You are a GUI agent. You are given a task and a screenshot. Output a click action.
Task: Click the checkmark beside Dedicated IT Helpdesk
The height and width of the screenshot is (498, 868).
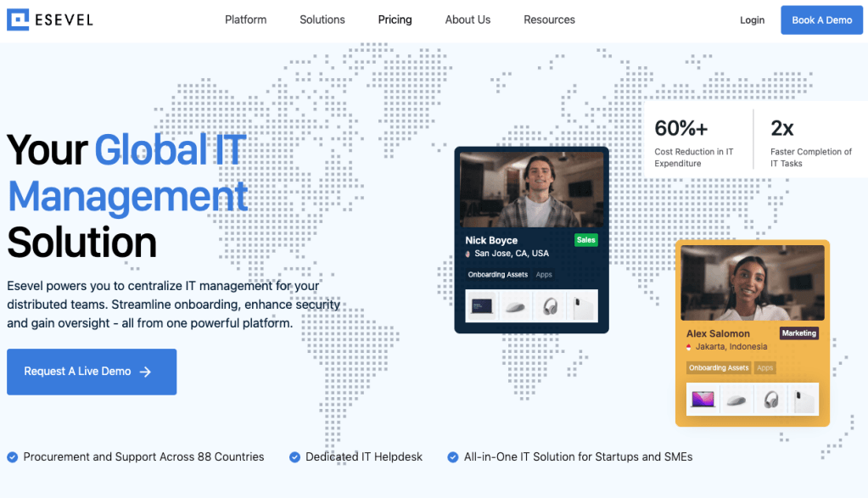click(294, 457)
